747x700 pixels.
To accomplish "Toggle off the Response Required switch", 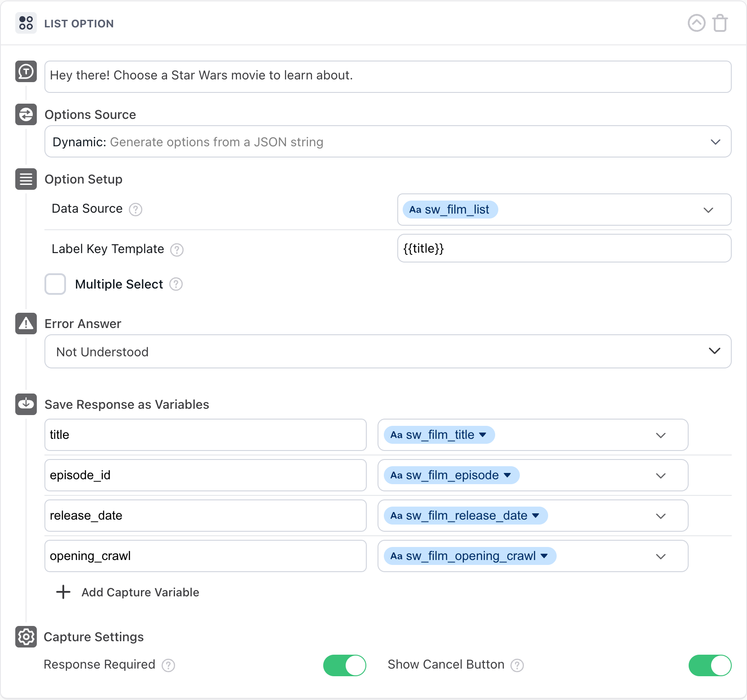I will click(344, 665).
